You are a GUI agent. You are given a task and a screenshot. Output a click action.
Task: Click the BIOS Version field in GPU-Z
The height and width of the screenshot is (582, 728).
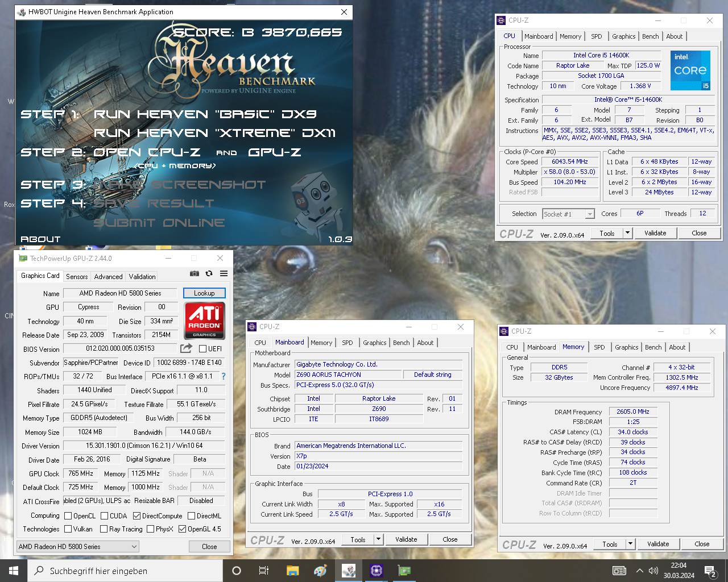(121, 348)
